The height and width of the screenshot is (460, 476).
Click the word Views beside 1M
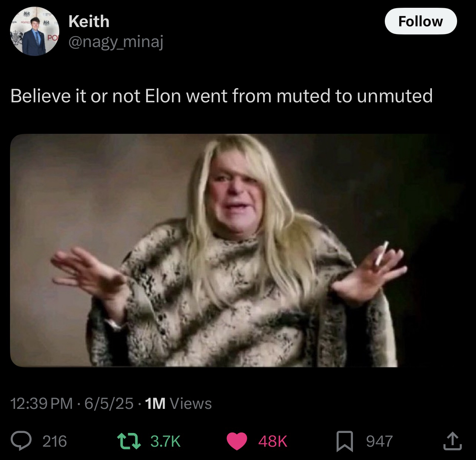[x=191, y=403]
